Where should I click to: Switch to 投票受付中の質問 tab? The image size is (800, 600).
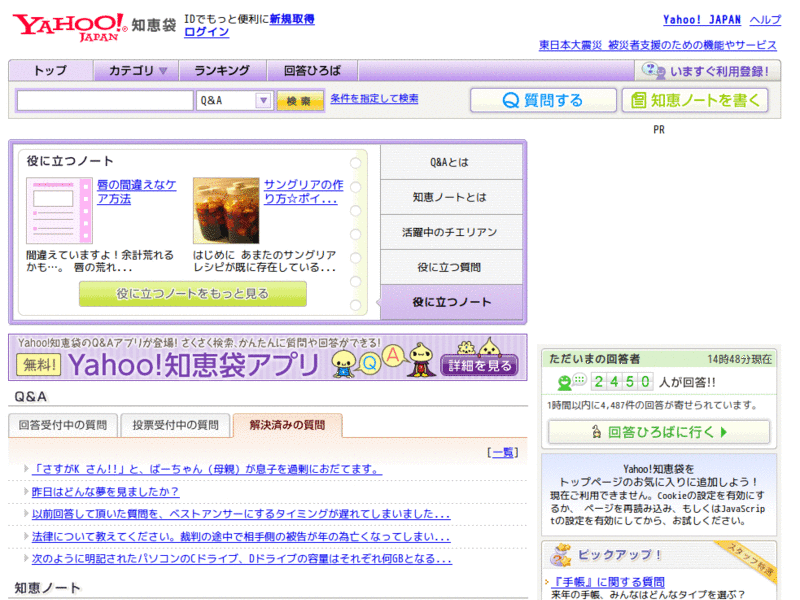pos(176,425)
